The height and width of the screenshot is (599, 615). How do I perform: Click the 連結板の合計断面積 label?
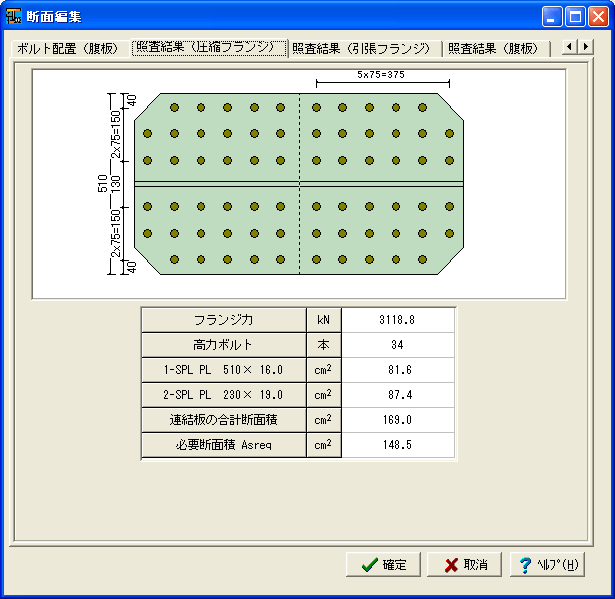[x=224, y=420]
